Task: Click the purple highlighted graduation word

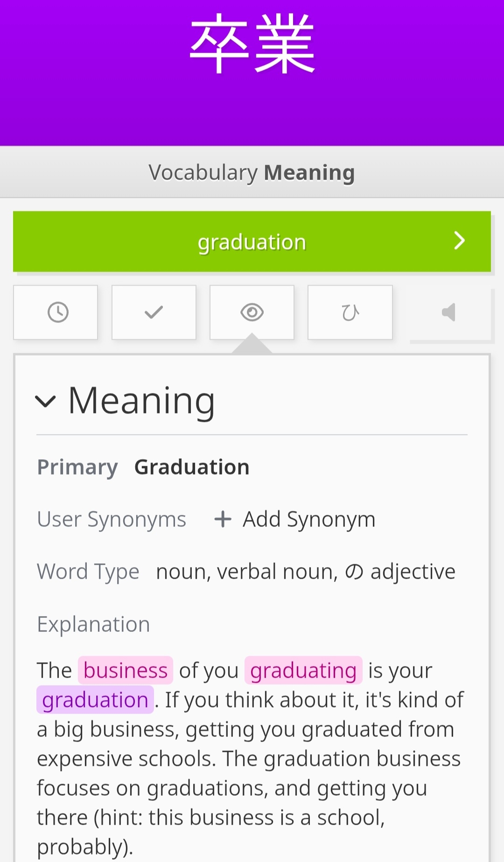Action: click(x=95, y=700)
